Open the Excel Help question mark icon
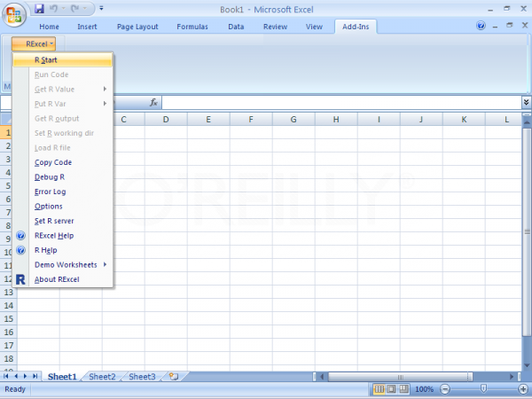The height and width of the screenshot is (399, 532). point(481,27)
